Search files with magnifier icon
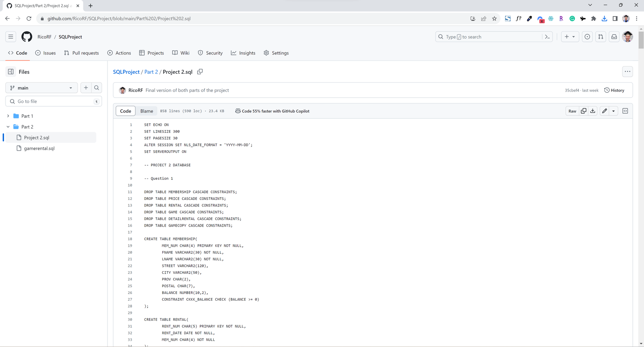The image size is (644, 347). tap(97, 88)
